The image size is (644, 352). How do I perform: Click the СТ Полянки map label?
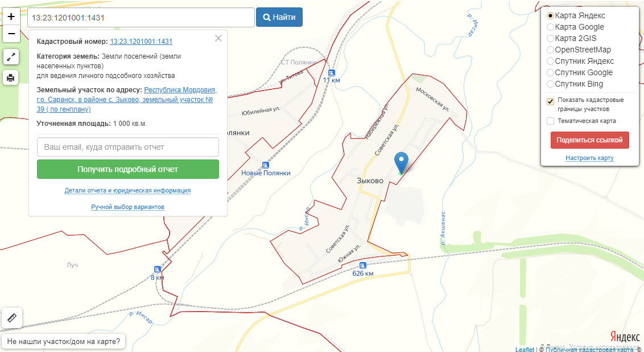coord(298,62)
